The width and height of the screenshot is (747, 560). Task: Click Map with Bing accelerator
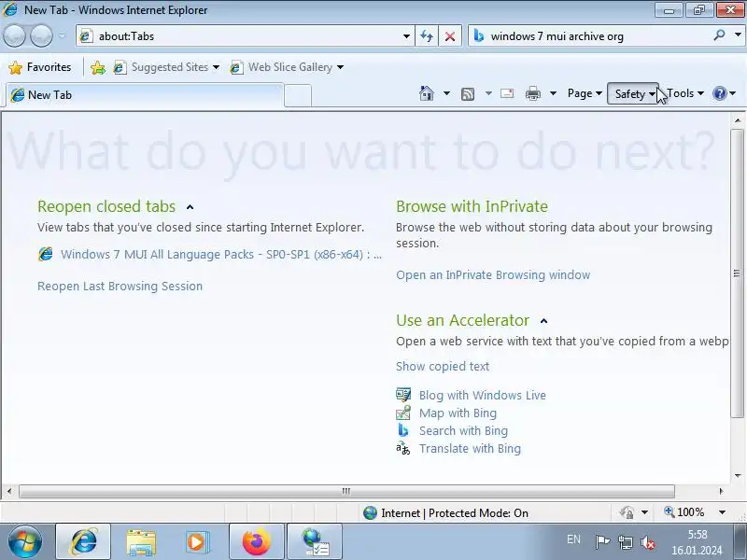pyautogui.click(x=458, y=413)
